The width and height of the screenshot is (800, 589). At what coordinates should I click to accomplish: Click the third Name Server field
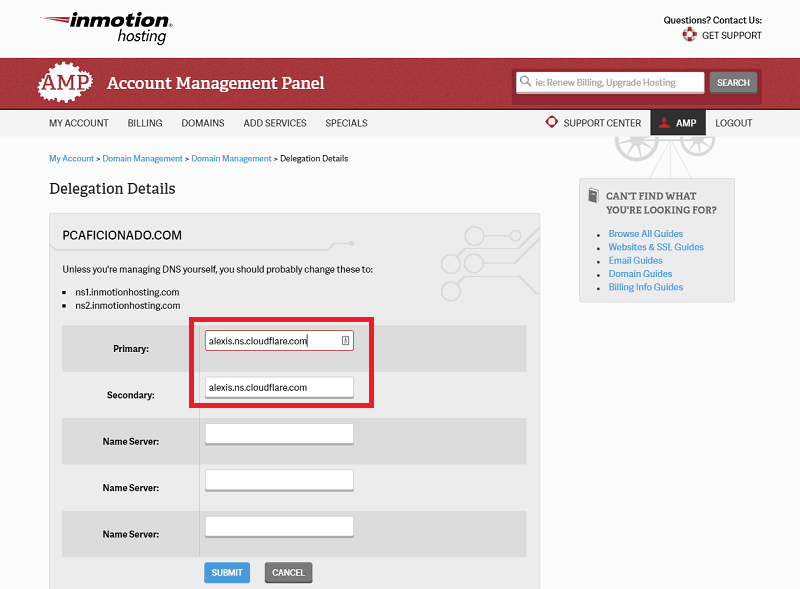[x=279, y=527]
